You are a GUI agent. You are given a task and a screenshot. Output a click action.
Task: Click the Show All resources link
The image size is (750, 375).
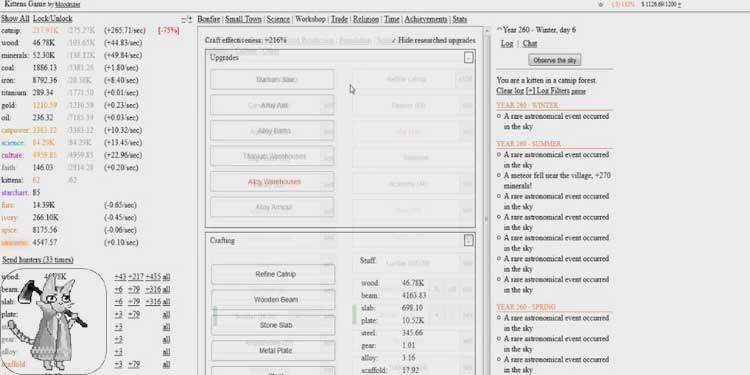(x=15, y=19)
